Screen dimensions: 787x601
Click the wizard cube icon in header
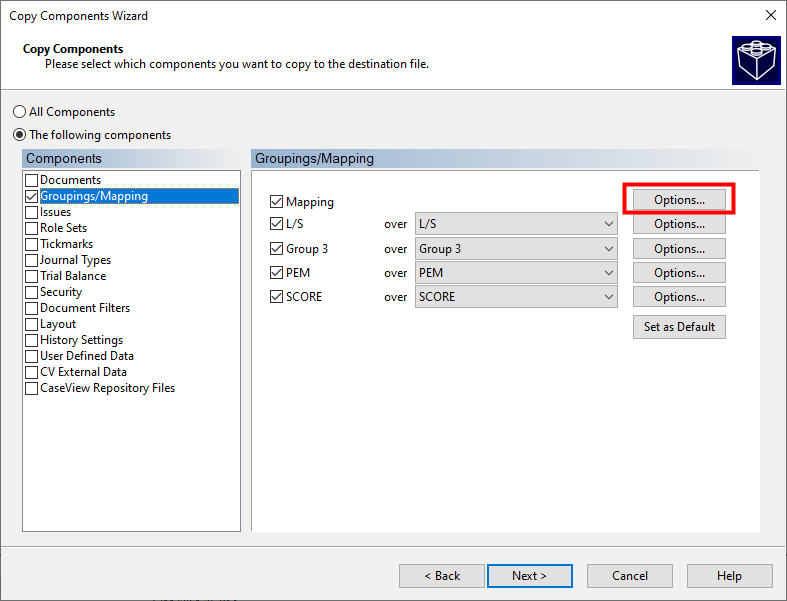756,60
